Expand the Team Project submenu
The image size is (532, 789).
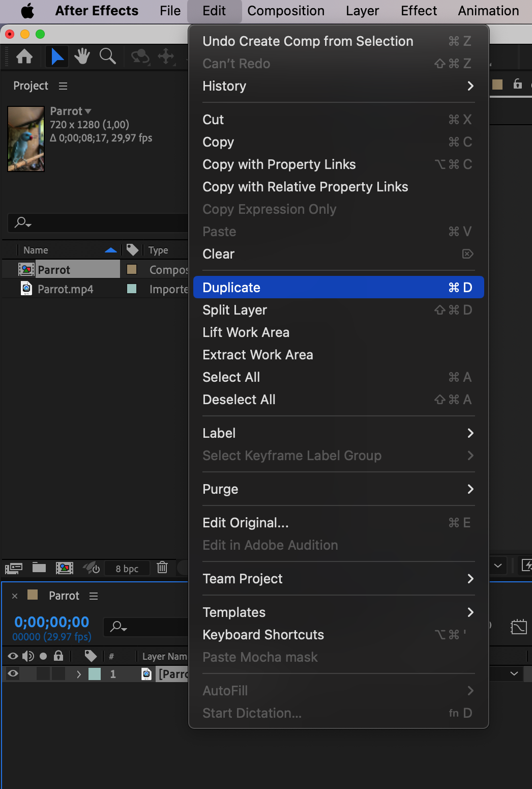click(338, 579)
